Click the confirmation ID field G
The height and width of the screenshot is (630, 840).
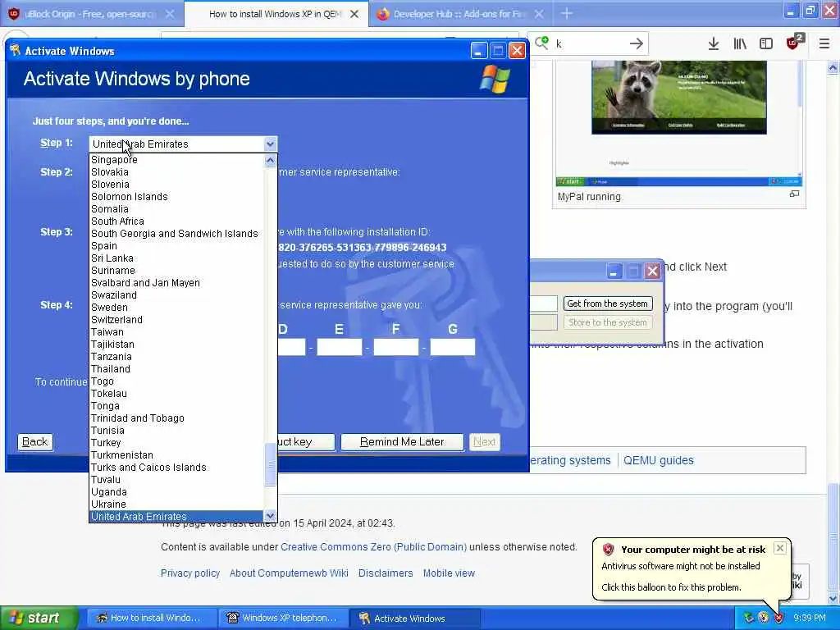tap(453, 347)
